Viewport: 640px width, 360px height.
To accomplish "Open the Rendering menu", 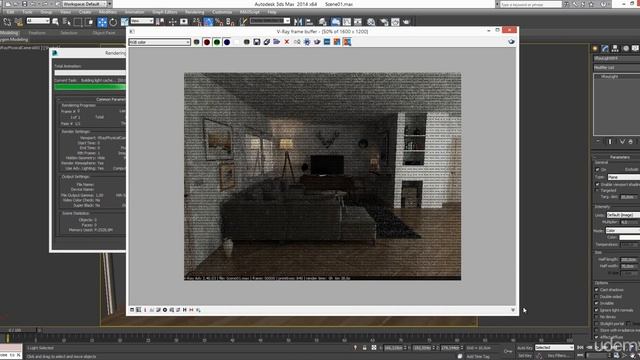I will point(194,12).
